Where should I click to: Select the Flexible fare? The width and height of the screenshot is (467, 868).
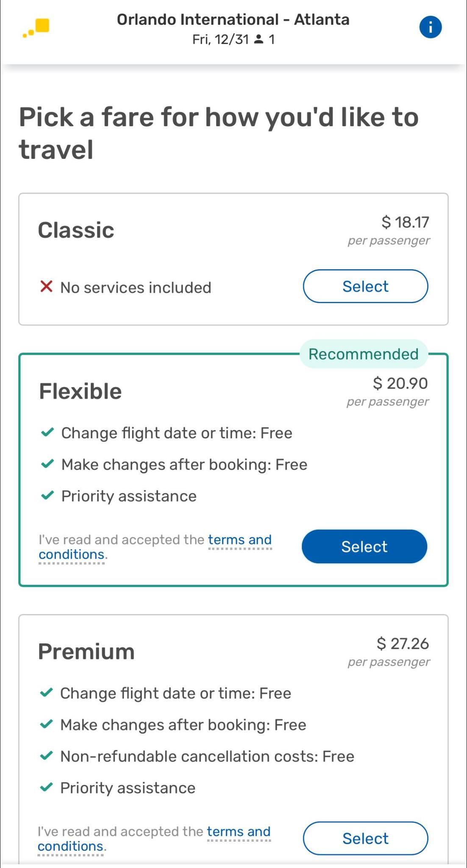(364, 546)
